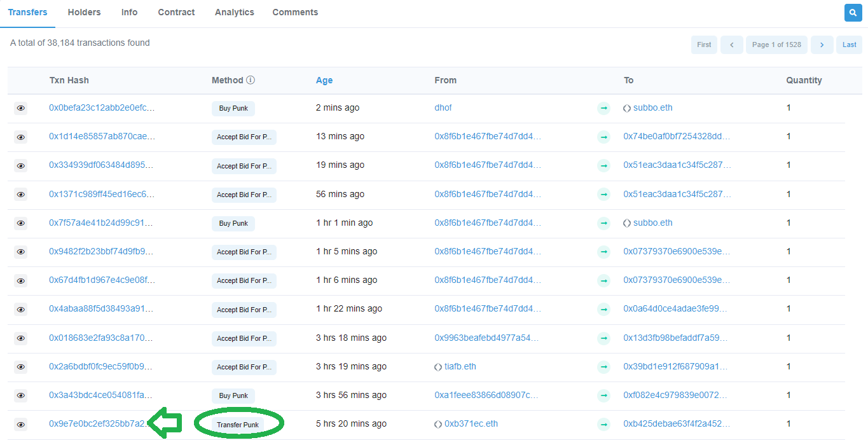Toggle eye preview for 0x1371c989ff45ed16ec6 transaction
Image resolution: width=868 pixels, height=440 pixels.
pyautogui.click(x=21, y=195)
